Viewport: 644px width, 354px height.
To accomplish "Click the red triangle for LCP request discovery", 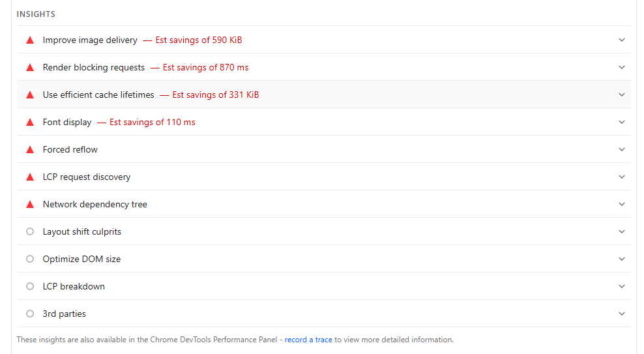I will (x=30, y=177).
